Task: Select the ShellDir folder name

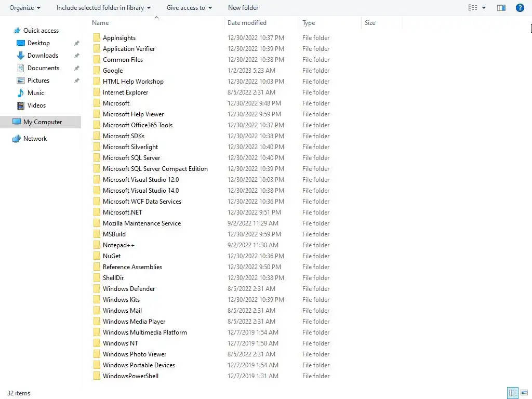Action: pos(113,277)
